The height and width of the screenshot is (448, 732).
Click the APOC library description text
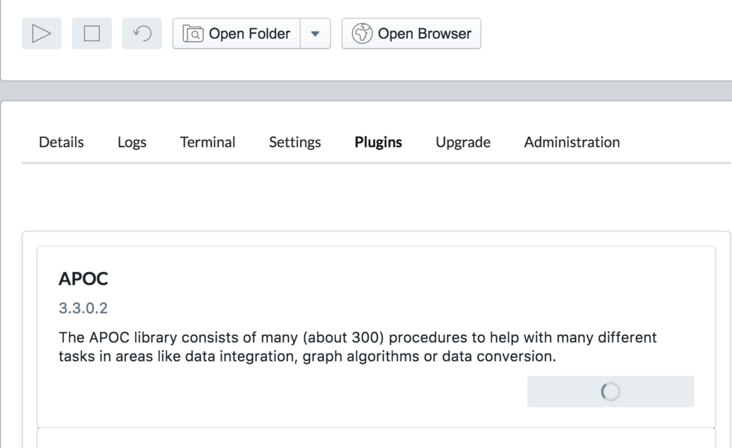click(357, 347)
